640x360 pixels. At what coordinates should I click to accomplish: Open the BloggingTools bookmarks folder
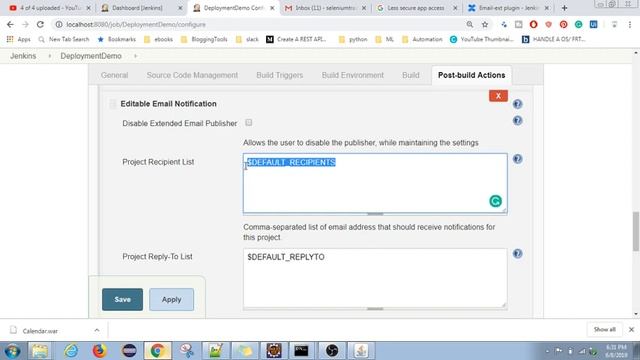(204, 39)
